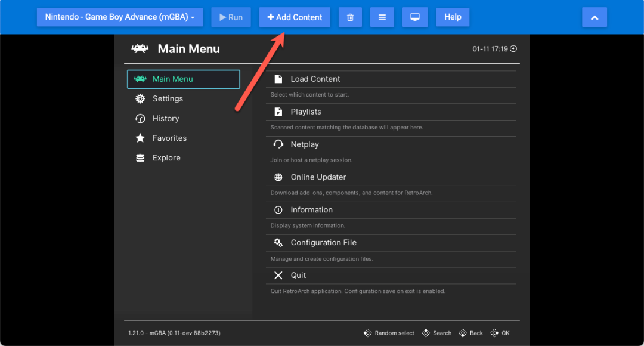Open the Load Content entry
Screen dimensions: 644x346
click(315, 79)
